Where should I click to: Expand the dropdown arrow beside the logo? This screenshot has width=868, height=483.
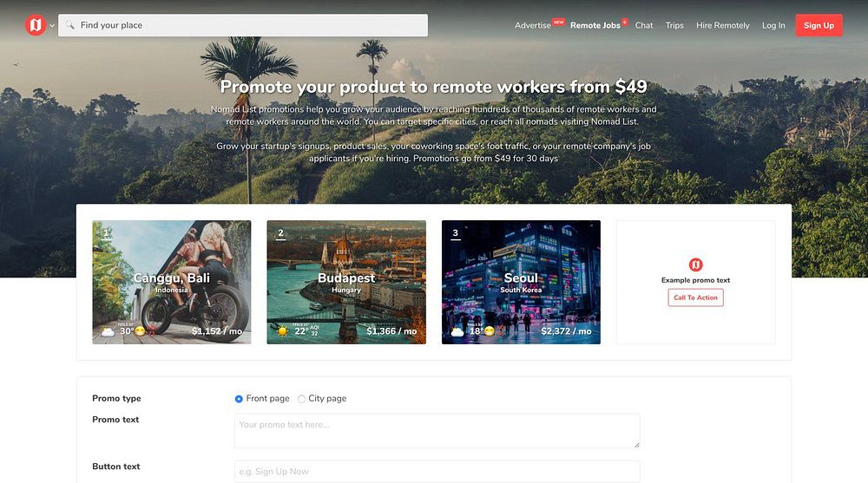click(52, 25)
